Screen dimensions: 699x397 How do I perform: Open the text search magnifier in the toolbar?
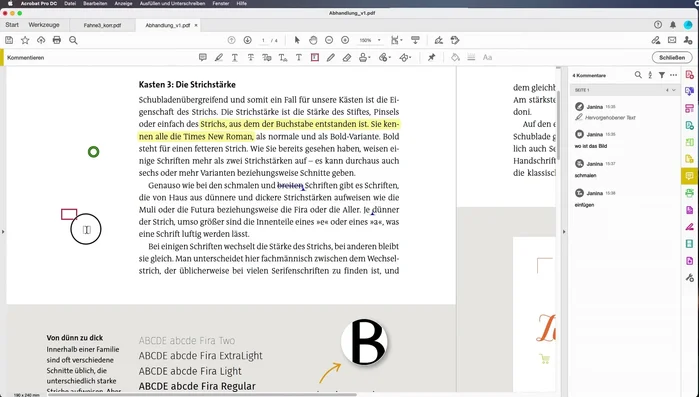[73, 40]
